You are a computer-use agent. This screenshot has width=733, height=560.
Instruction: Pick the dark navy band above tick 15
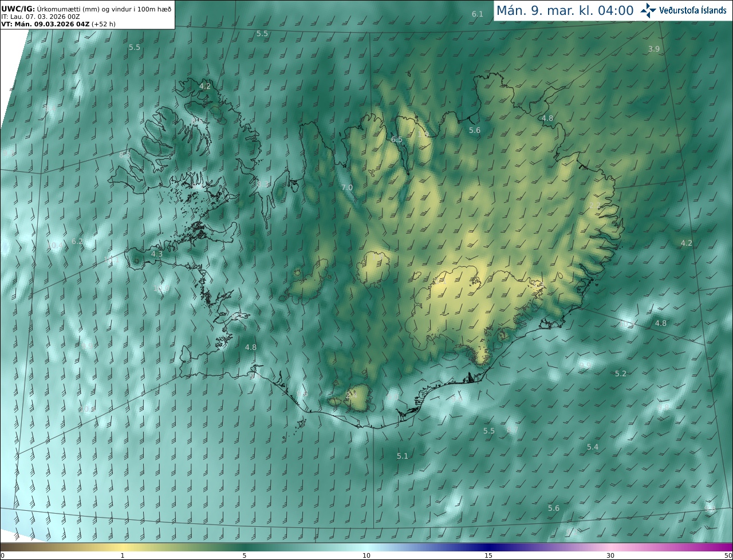pos(488,547)
